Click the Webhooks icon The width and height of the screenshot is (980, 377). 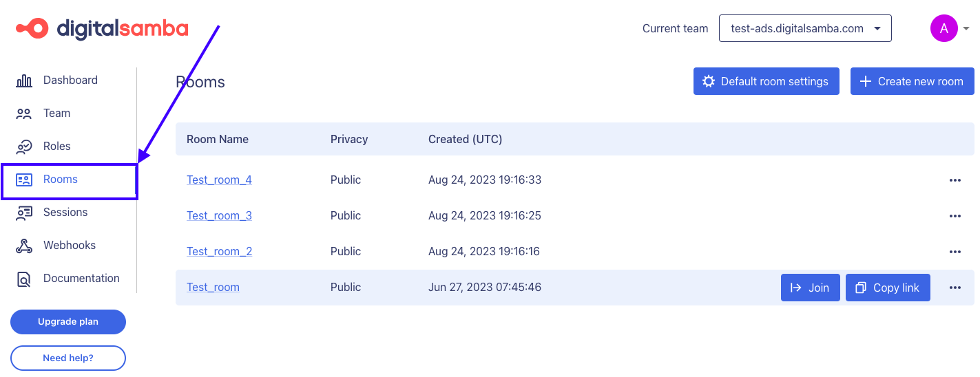tap(24, 246)
